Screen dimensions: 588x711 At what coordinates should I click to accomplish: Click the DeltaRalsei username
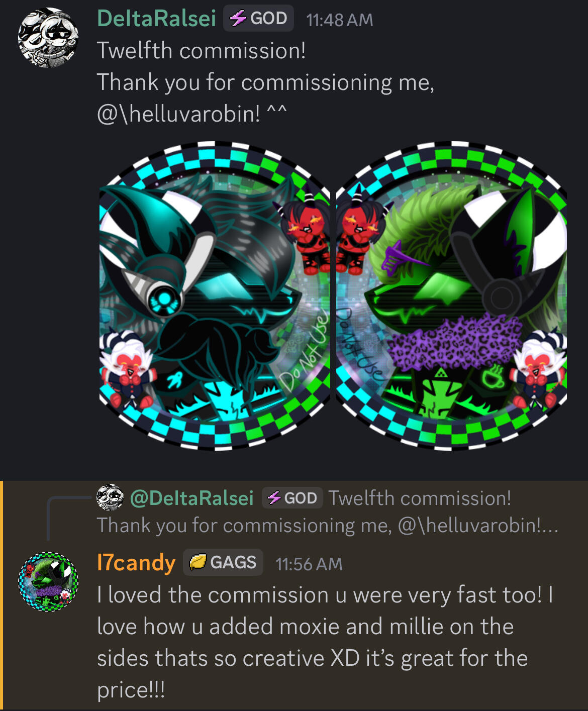click(156, 19)
